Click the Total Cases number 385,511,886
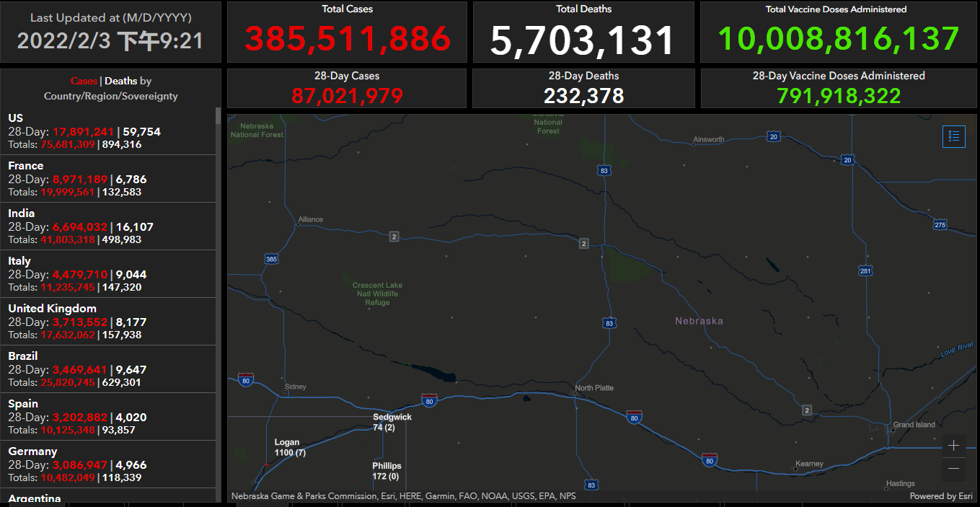 point(347,39)
